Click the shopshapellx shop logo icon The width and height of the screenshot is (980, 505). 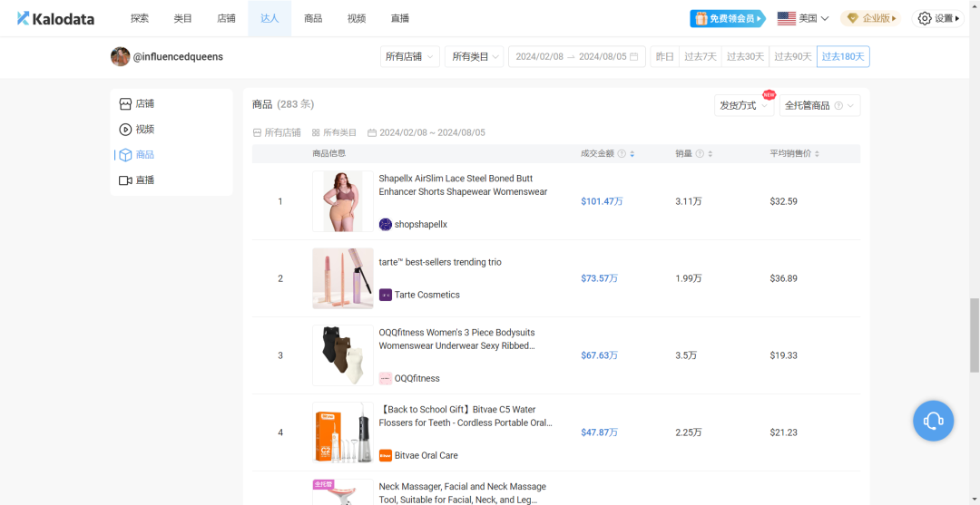tap(386, 224)
